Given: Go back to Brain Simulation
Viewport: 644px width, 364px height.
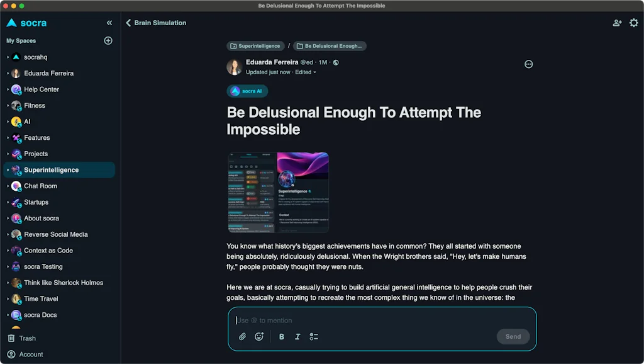Looking at the screenshot, I should coord(156,23).
